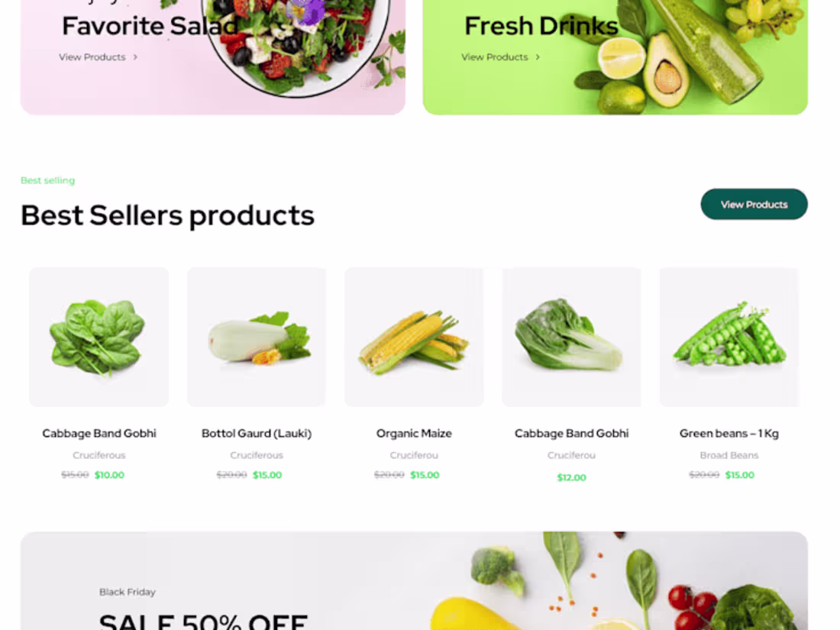The image size is (840, 630).
Task: Open the Organic Maize product title
Action: tap(414, 434)
